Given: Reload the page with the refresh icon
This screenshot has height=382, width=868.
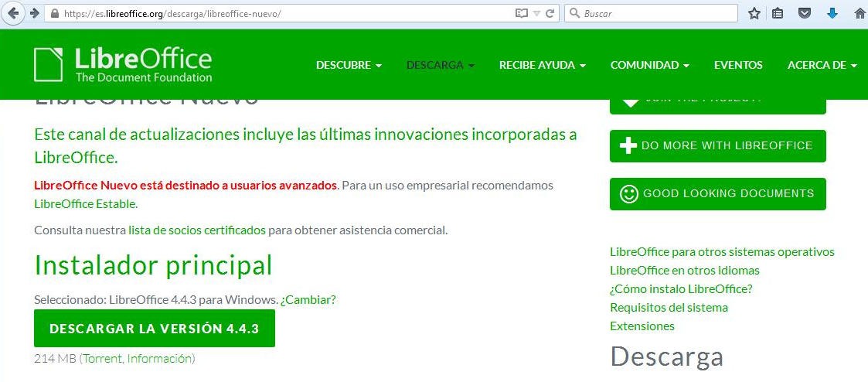Looking at the screenshot, I should tap(550, 14).
